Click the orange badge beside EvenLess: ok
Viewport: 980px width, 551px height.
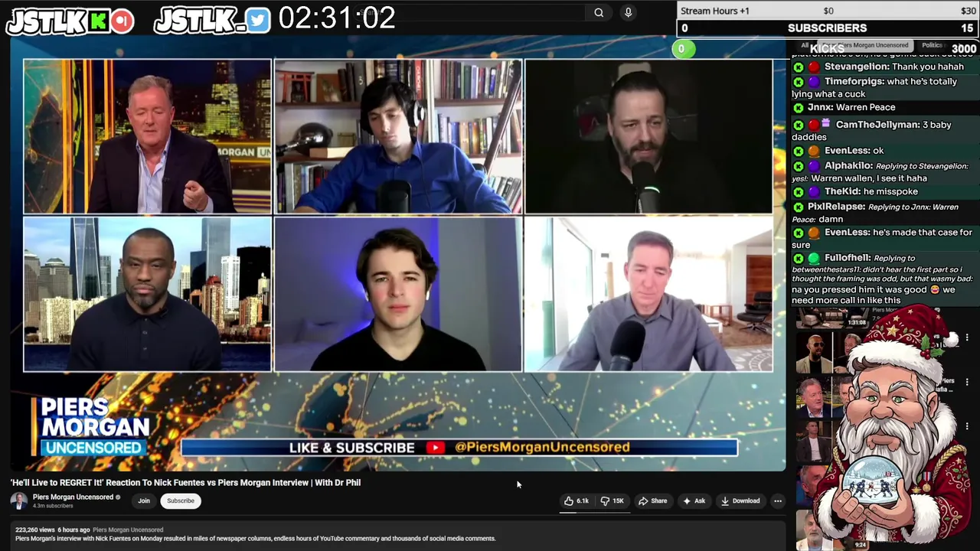pyautogui.click(x=814, y=152)
